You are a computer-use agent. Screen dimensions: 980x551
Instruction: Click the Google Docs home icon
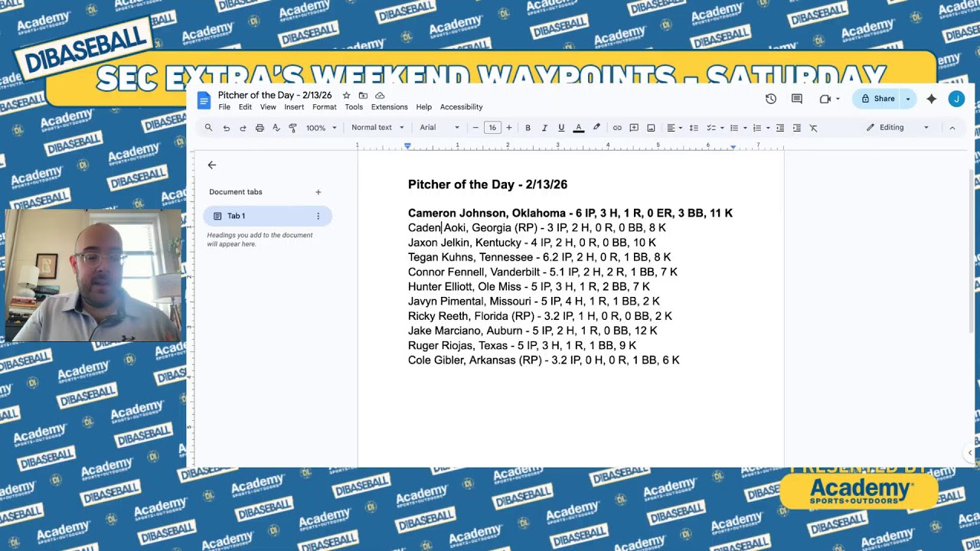[x=204, y=100]
